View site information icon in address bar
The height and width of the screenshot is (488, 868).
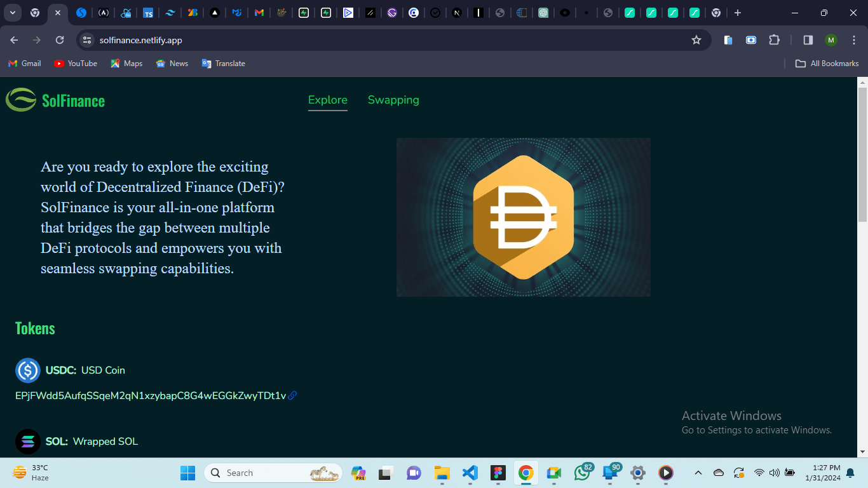tap(87, 40)
